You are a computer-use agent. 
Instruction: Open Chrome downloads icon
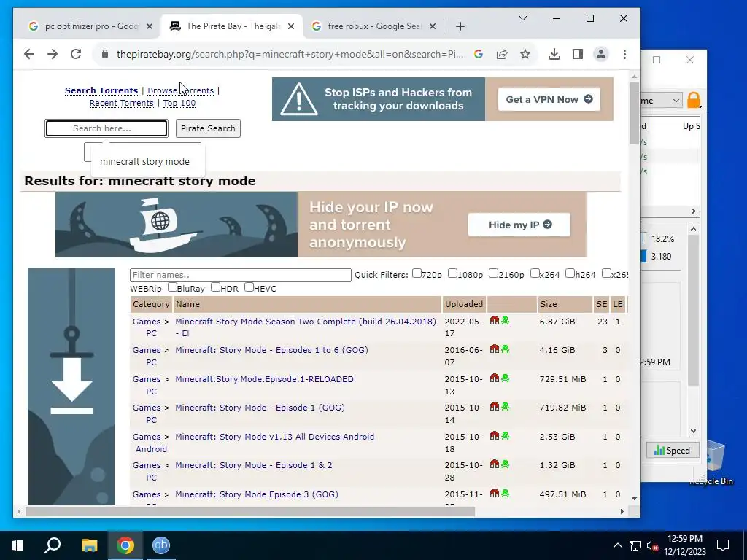[554, 54]
